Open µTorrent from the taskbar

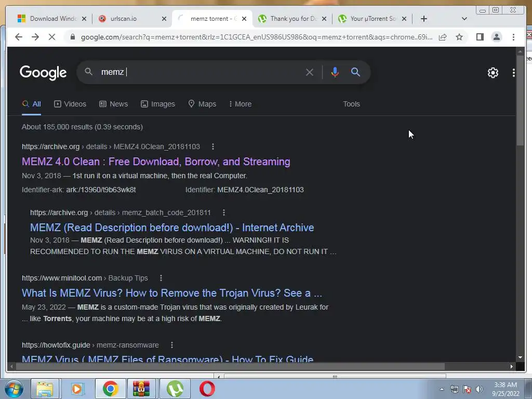[175, 389]
